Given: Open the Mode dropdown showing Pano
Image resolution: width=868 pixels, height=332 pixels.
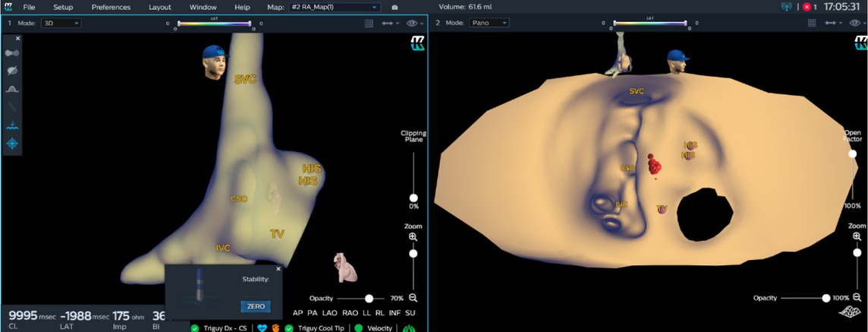Looking at the screenshot, I should coord(489,24).
